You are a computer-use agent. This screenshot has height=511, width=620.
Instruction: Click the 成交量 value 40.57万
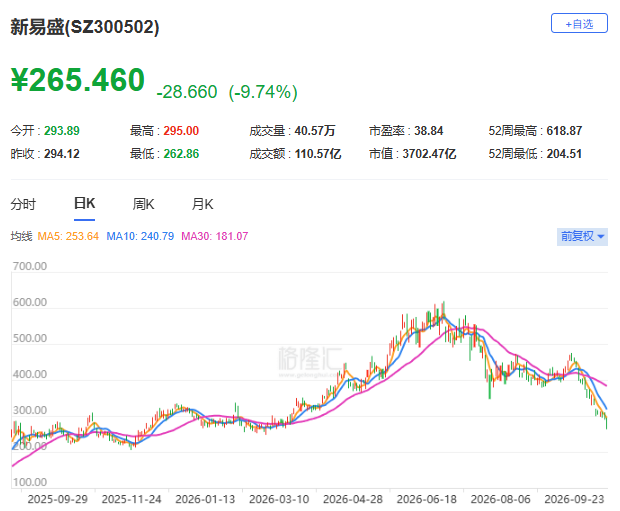point(315,131)
